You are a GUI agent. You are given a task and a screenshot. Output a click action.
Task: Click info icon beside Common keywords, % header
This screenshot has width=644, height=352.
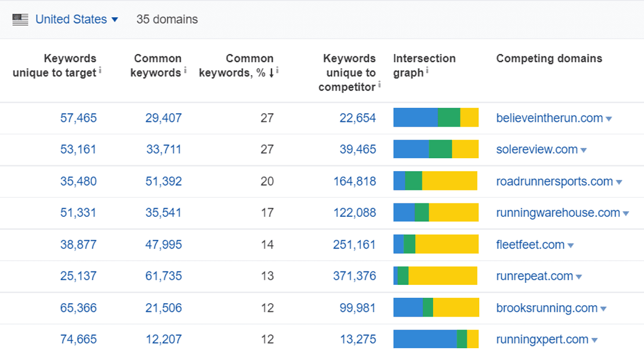click(277, 70)
